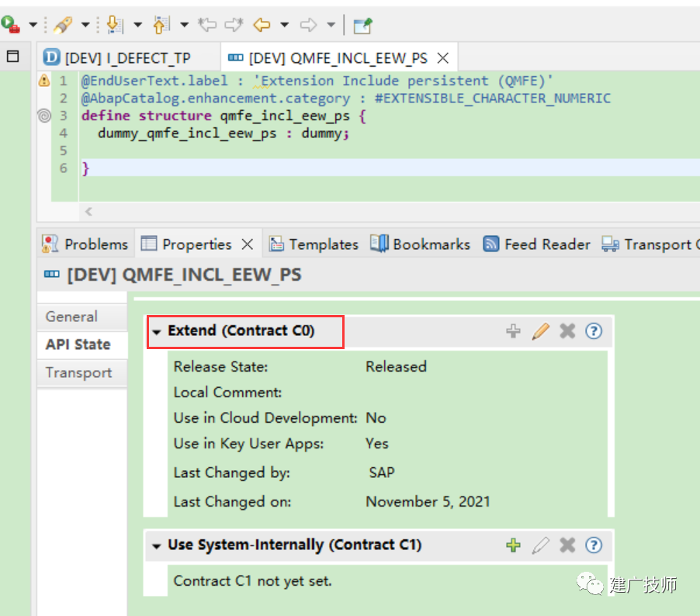This screenshot has height=616, width=700.
Task: Click the text Contract C1 not yet set
Action: [x=253, y=581]
